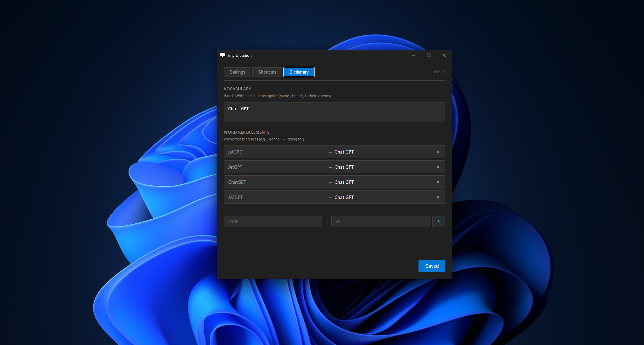Remove the ChatGBT replacement row

[438, 182]
